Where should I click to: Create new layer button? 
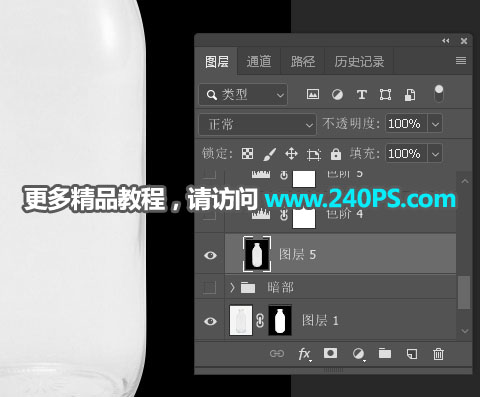[412, 354]
